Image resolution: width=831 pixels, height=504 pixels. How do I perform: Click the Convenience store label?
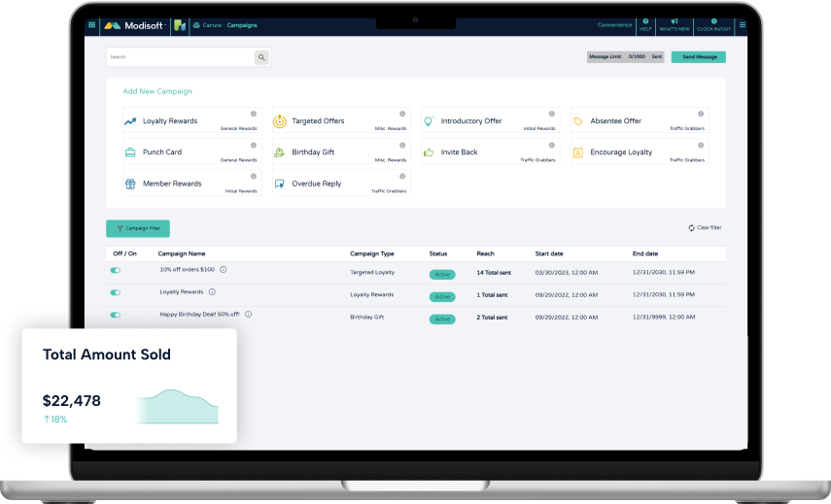tap(614, 25)
